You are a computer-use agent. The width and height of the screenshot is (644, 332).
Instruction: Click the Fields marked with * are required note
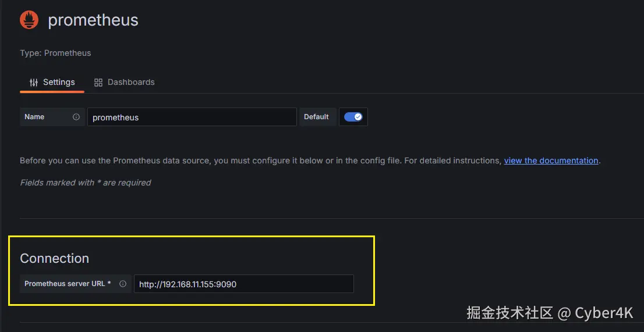pyautogui.click(x=86, y=183)
